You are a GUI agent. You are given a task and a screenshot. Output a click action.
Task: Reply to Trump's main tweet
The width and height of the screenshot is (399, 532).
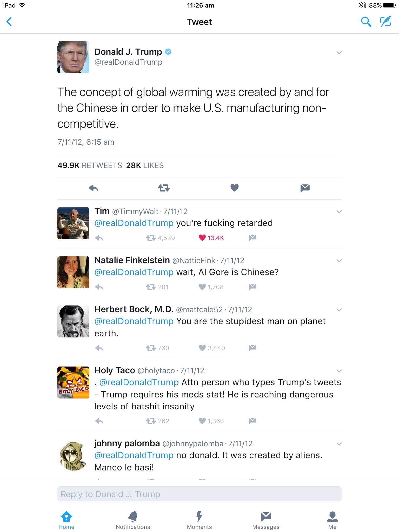click(94, 188)
